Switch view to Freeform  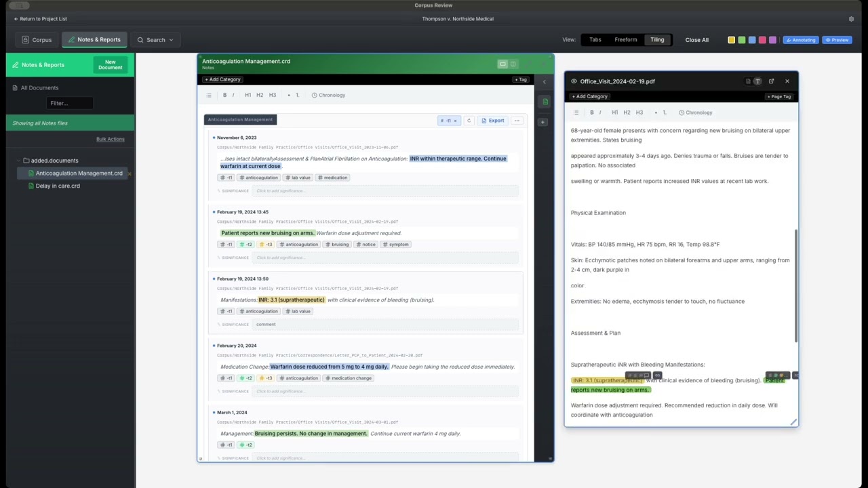click(x=625, y=40)
